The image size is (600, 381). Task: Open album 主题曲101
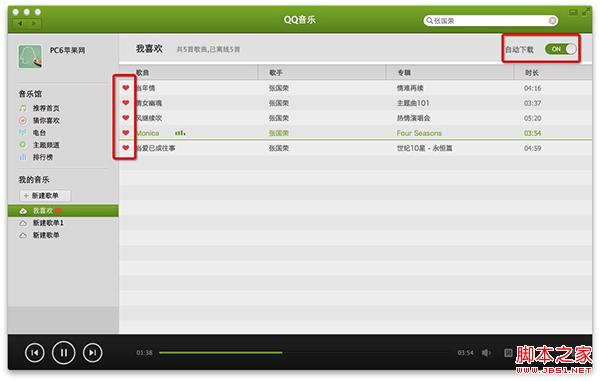(413, 103)
